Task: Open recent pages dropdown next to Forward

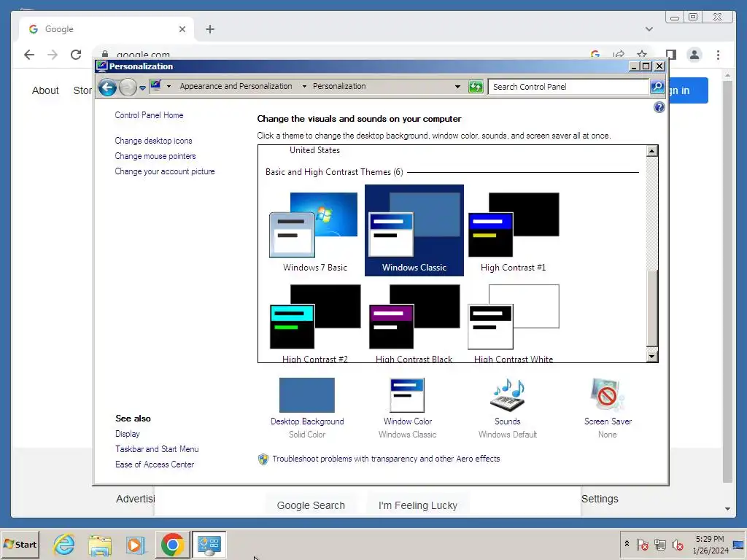Action: click(142, 87)
